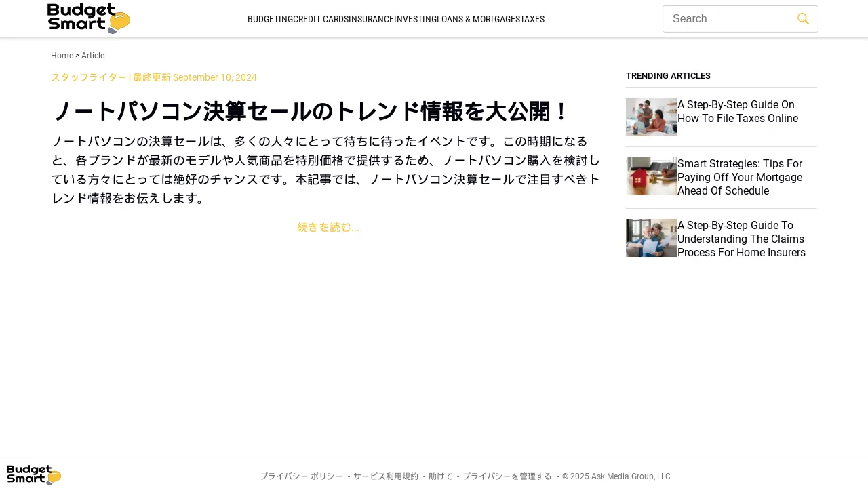Open the Budgeting menu item
The width and height of the screenshot is (868, 488).
tap(270, 19)
